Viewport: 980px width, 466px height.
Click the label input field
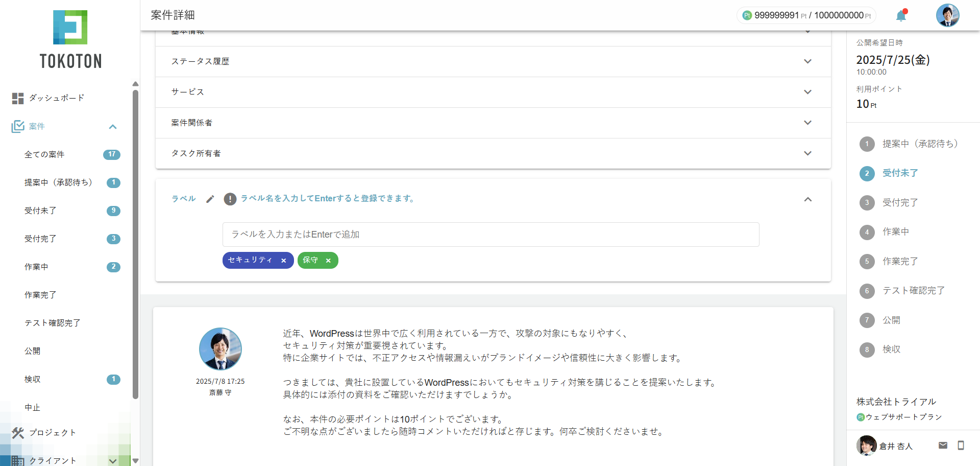[x=490, y=234]
